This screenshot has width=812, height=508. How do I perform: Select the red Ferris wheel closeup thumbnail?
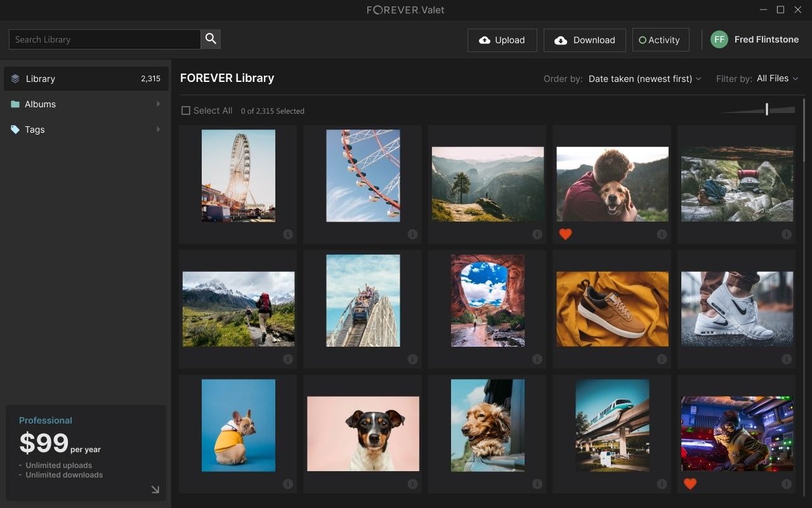point(363,176)
